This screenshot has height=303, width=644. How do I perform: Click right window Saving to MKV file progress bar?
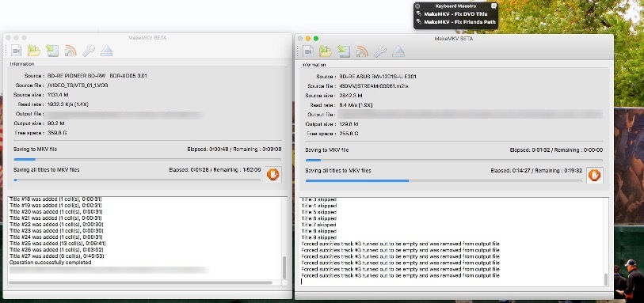pyautogui.click(x=454, y=160)
